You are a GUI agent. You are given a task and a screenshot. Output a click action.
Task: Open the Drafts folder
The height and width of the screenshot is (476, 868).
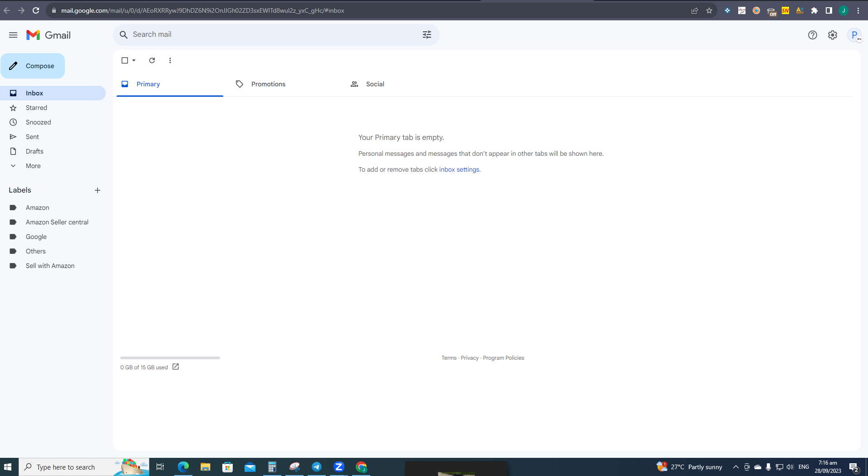(53, 151)
